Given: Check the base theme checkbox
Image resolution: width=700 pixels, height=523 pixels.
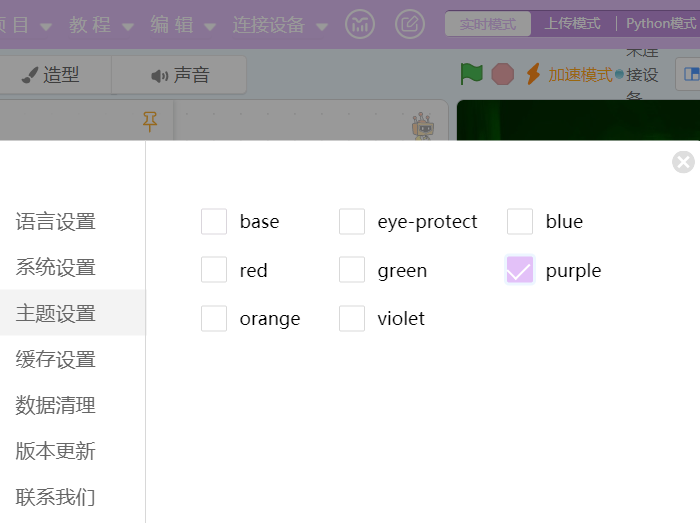Looking at the screenshot, I should 214,221.
